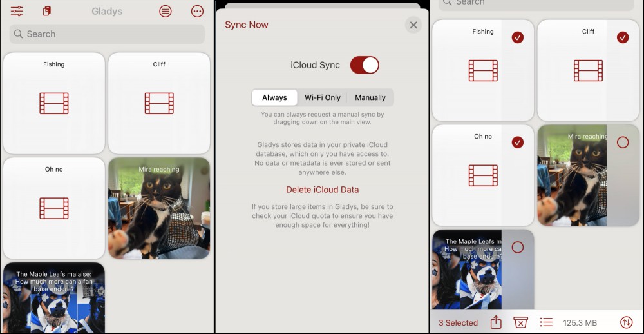Open the Fishing video card in left screen

[54, 103]
